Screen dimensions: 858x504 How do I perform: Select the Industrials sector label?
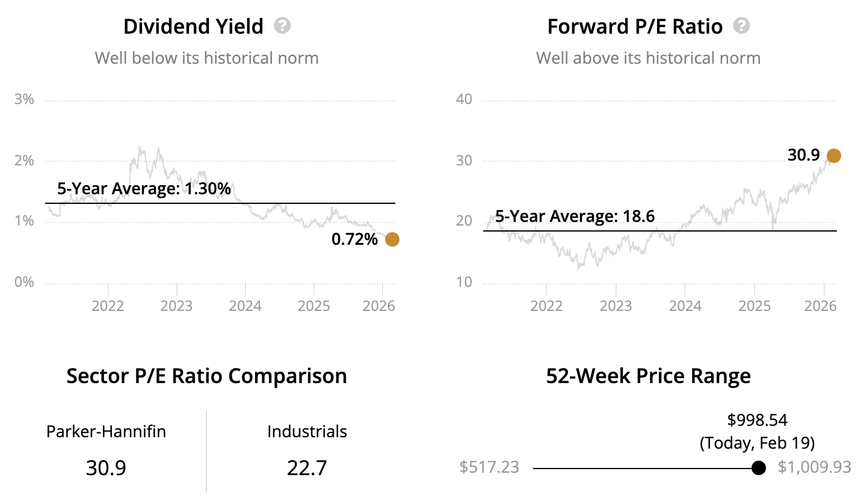coord(307,431)
